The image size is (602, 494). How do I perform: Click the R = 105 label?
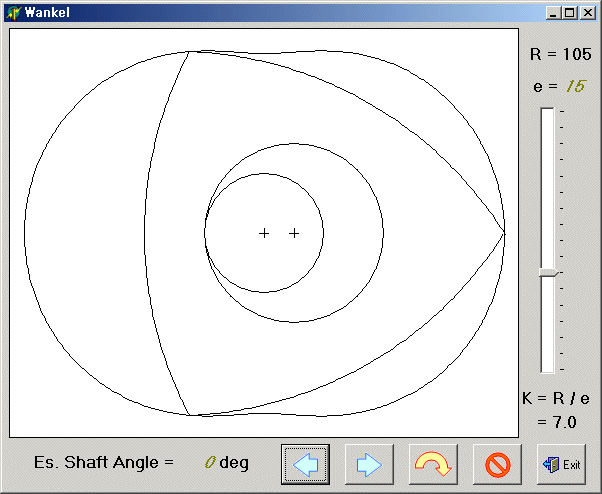tap(560, 54)
